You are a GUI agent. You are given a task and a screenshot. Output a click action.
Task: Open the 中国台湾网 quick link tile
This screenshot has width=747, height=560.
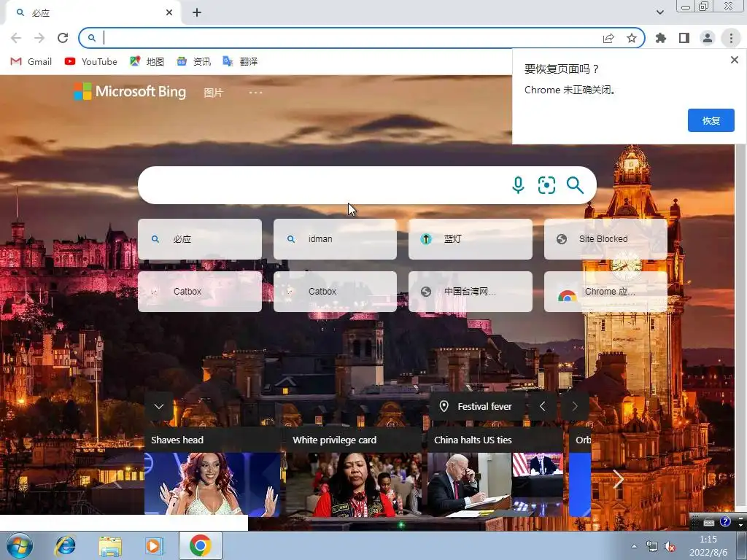[x=471, y=292]
